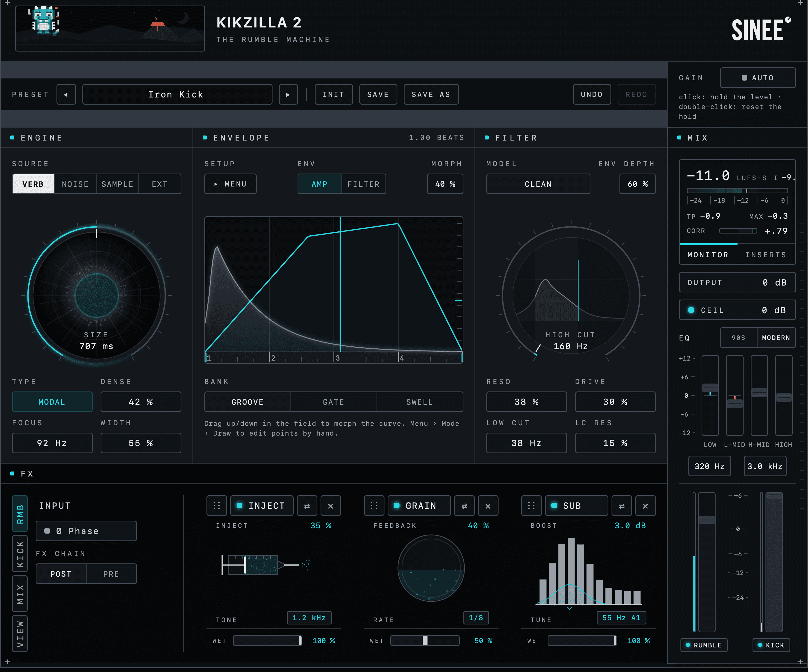Enable AUTO gain
Image resolution: width=808 pixels, height=672 pixels.
pos(758,78)
